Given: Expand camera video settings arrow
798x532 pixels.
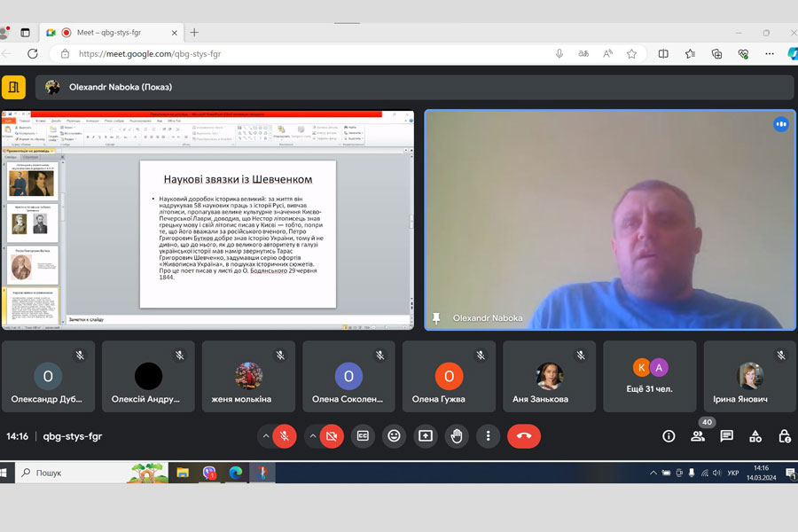Looking at the screenshot, I should [312, 436].
